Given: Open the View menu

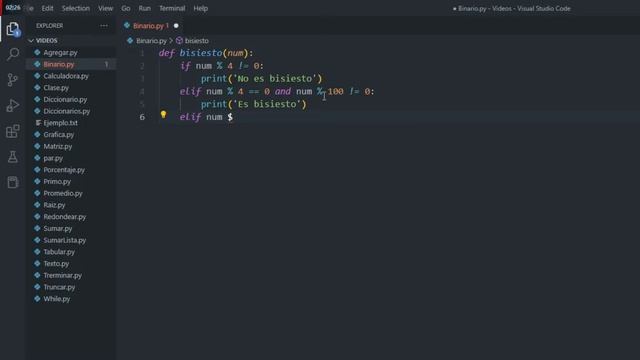Looking at the screenshot, I should (105, 8).
